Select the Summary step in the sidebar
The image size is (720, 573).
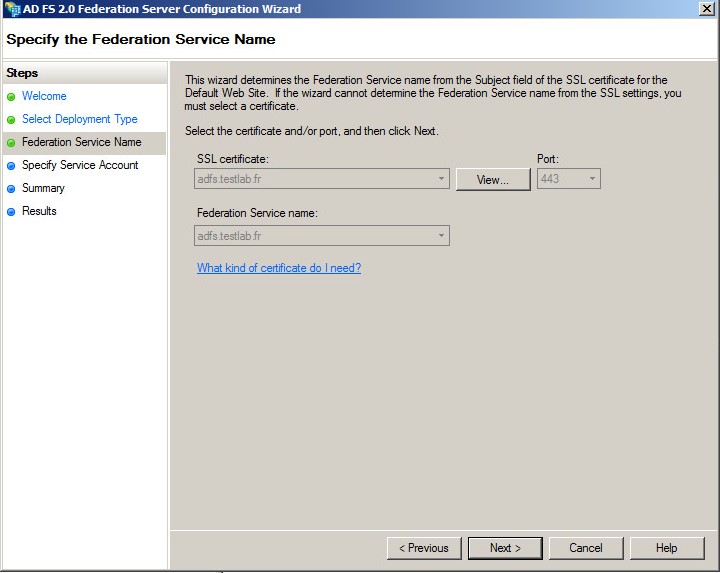pyautogui.click(x=43, y=188)
